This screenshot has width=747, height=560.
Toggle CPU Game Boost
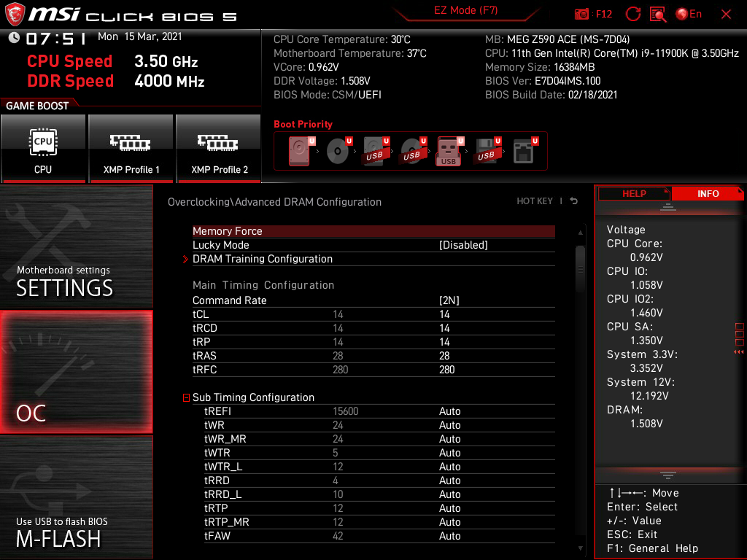tap(43, 149)
